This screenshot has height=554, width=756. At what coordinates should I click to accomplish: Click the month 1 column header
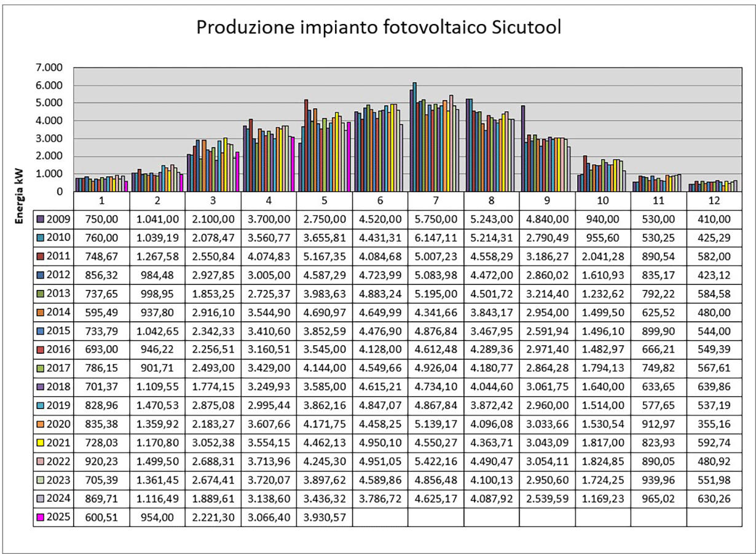(102, 200)
